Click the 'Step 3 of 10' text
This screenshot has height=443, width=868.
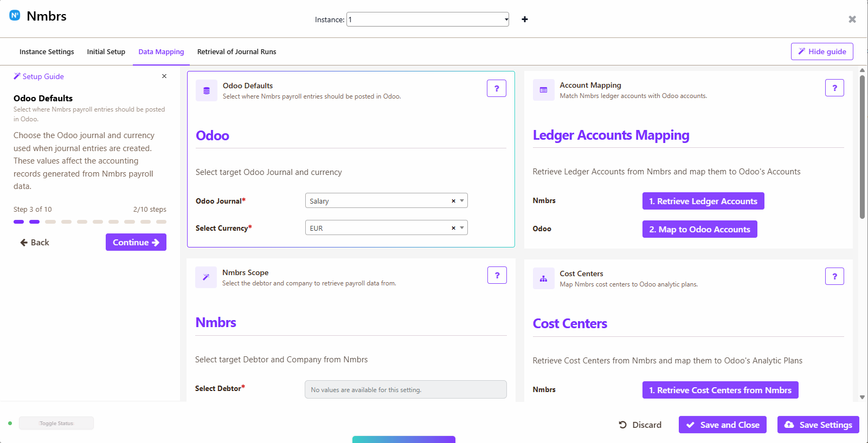pos(33,210)
